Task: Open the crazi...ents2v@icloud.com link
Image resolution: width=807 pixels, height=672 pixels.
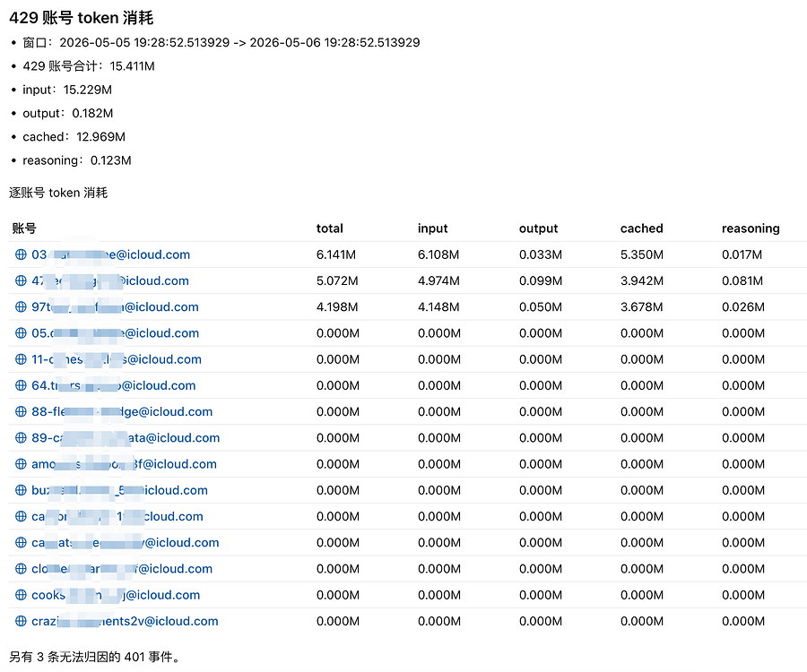Action: pos(125,621)
